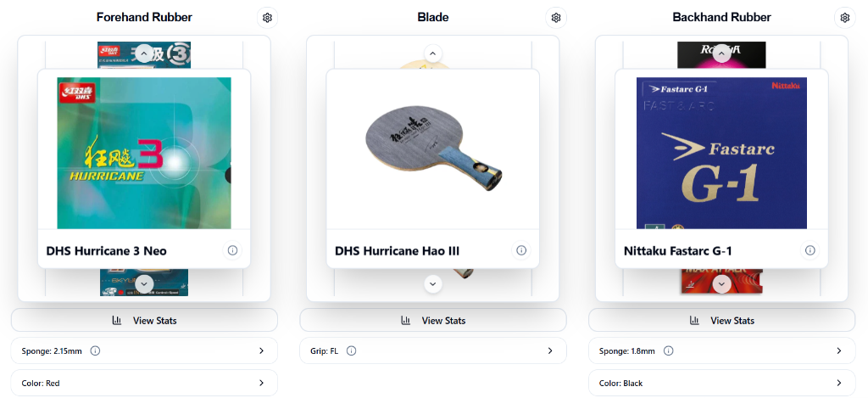The width and height of the screenshot is (868, 398).
Task: View Stats for the blade
Action: (432, 320)
